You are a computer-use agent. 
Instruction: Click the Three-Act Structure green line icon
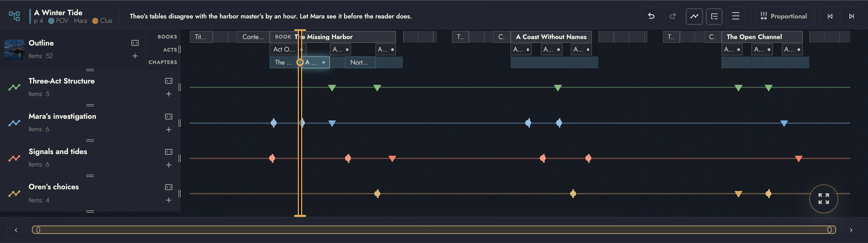(x=14, y=87)
